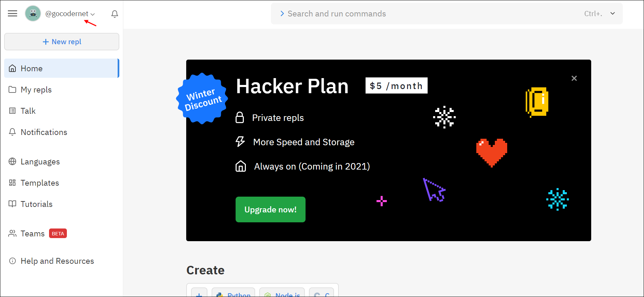
Task: Focus the Search and run commands field
Action: 446,14
